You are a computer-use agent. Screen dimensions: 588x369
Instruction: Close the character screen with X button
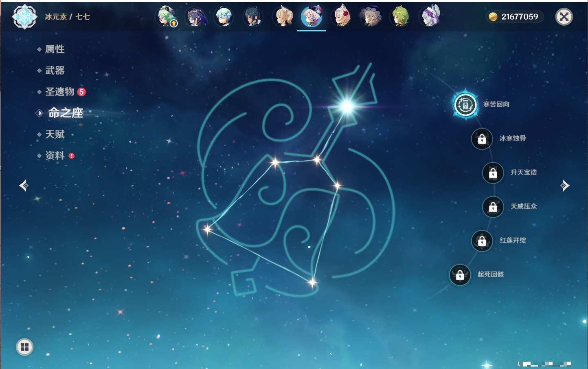tap(564, 17)
